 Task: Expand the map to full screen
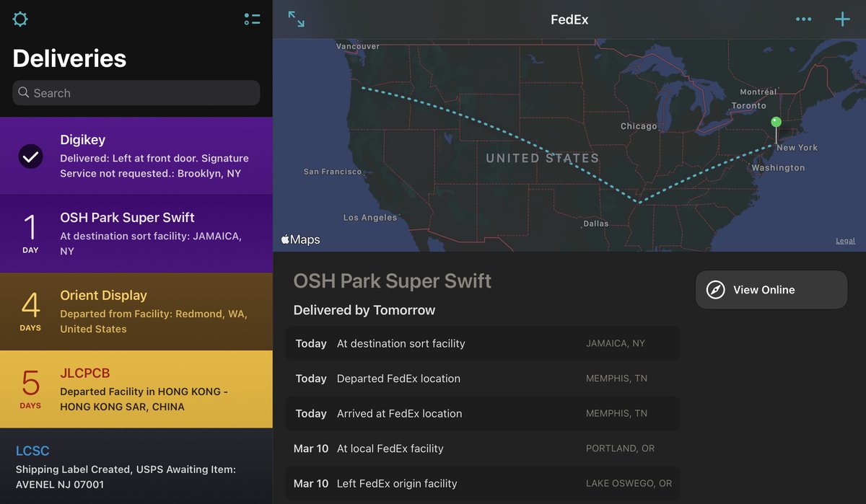tap(296, 19)
